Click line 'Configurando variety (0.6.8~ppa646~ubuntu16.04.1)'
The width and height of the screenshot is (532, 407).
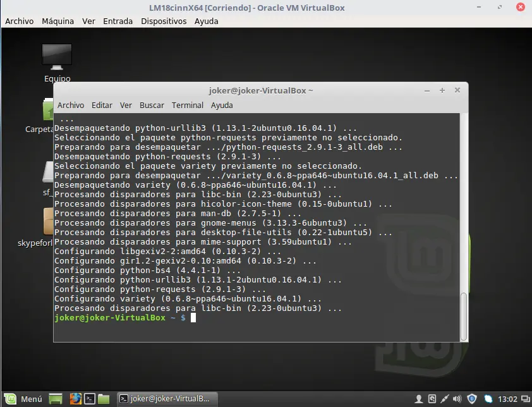(188, 299)
